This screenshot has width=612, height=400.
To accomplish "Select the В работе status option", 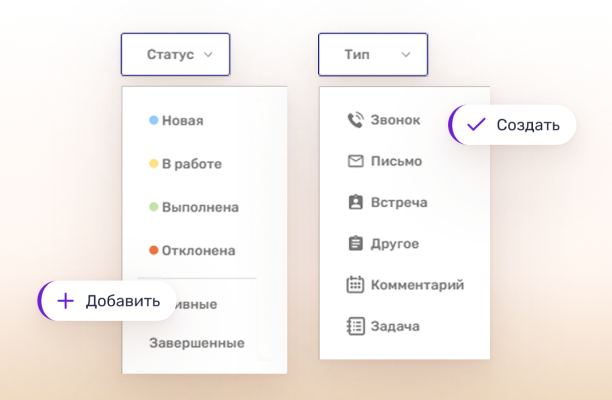I will (191, 164).
